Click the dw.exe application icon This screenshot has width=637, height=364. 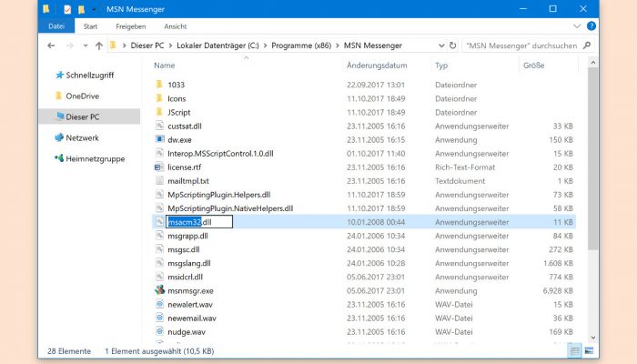(x=159, y=139)
